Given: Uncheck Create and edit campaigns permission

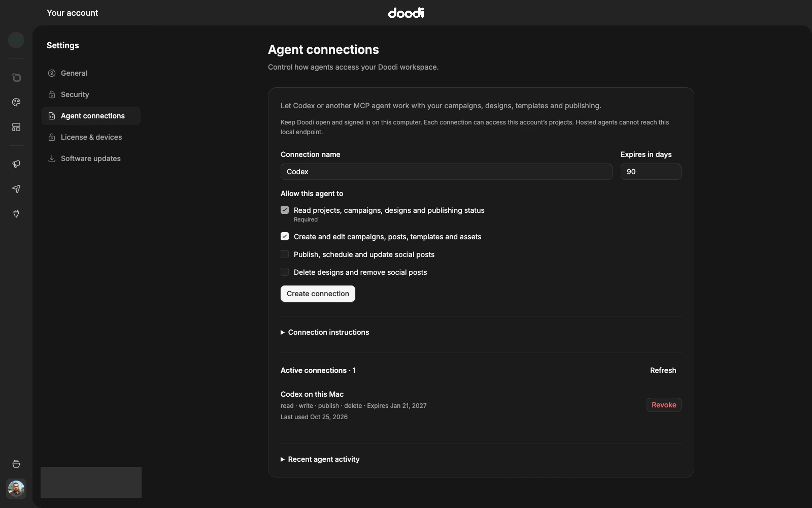Looking at the screenshot, I should click(285, 236).
